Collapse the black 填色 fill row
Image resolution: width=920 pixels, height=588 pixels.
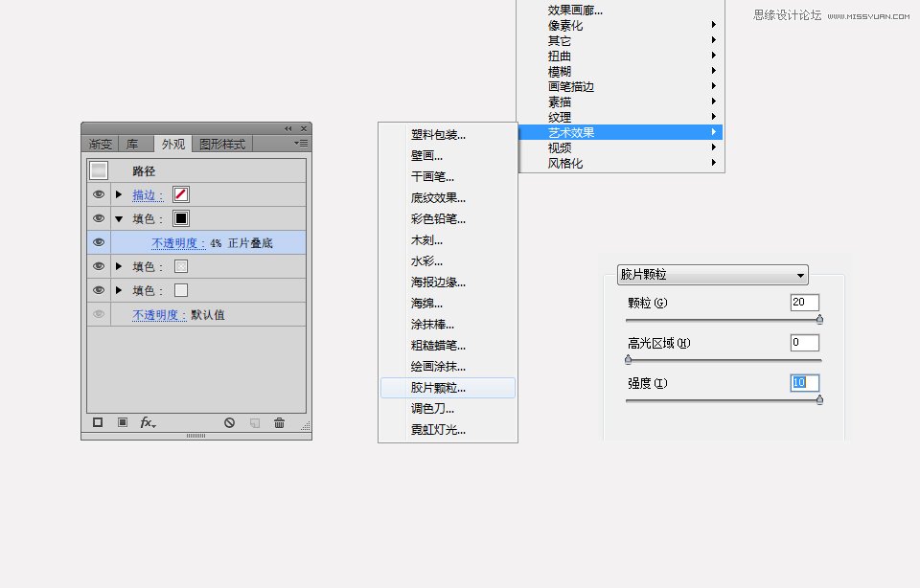click(119, 219)
